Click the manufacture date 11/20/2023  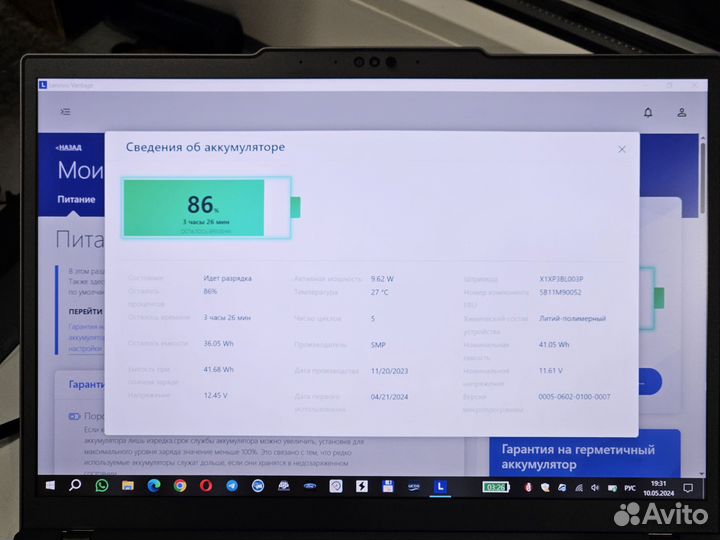(389, 371)
